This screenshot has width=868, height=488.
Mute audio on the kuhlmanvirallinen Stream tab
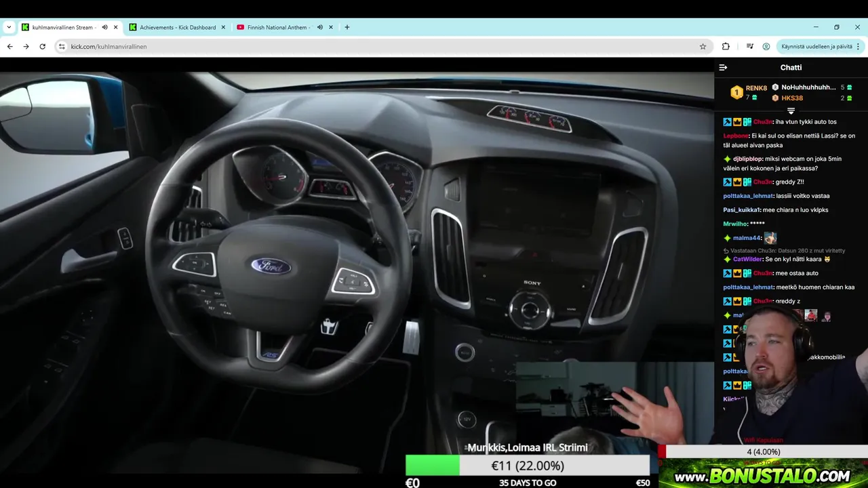[x=104, y=27]
